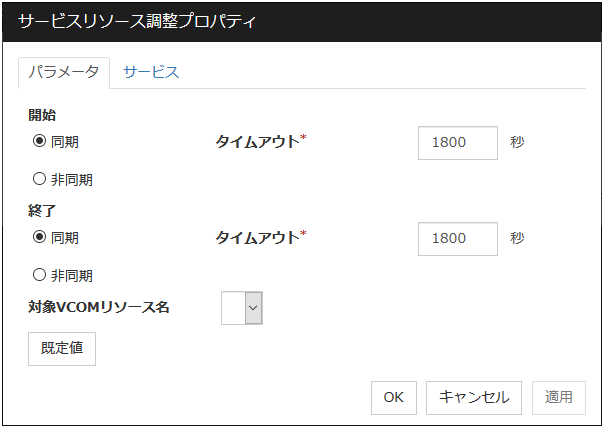
Task: Select 同期 radio under 終了
Action: 40,238
